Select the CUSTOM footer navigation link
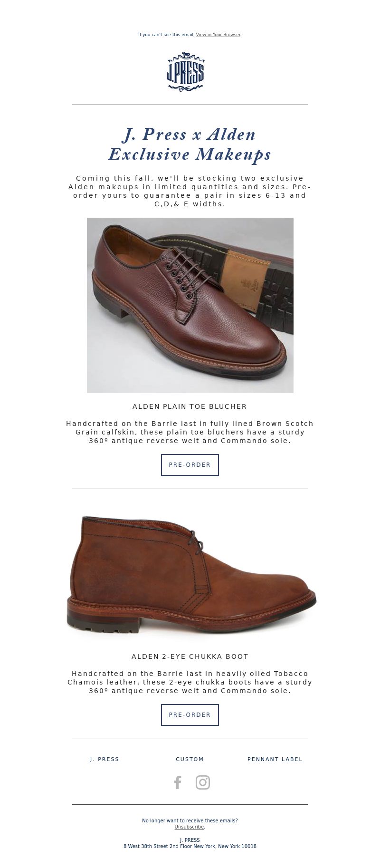 (x=190, y=759)
